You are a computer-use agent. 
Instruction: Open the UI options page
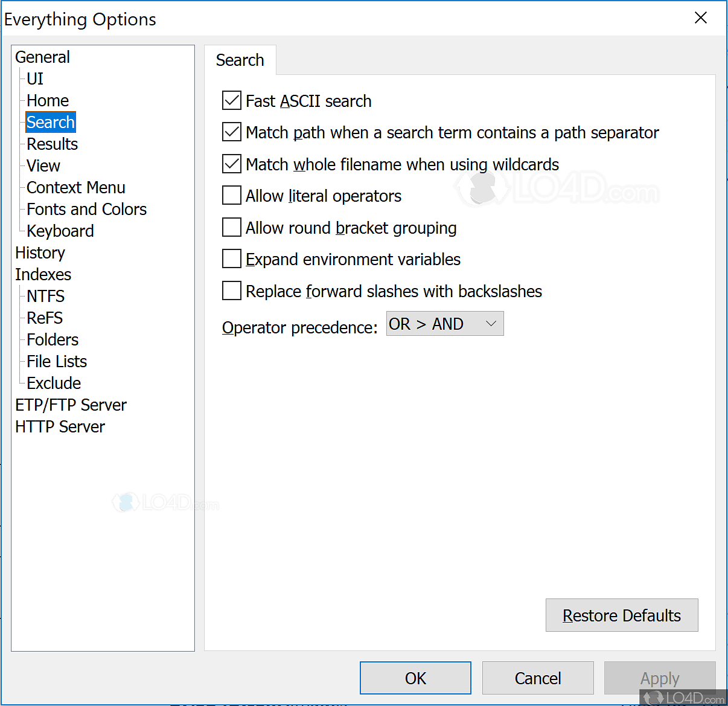tap(35, 79)
